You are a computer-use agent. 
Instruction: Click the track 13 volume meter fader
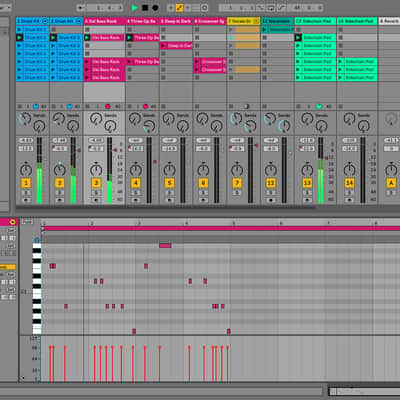(x=321, y=170)
